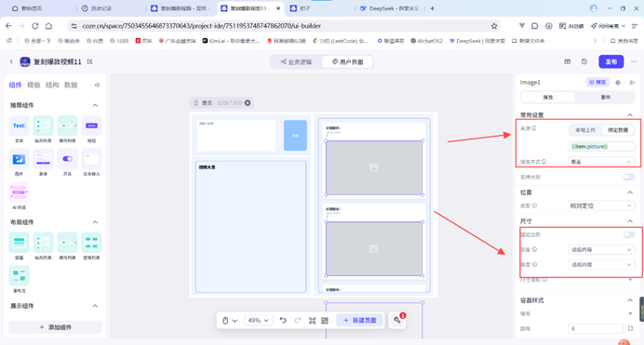Collapse the right properties panel
The width and height of the screenshot is (644, 345).
pos(632,83)
